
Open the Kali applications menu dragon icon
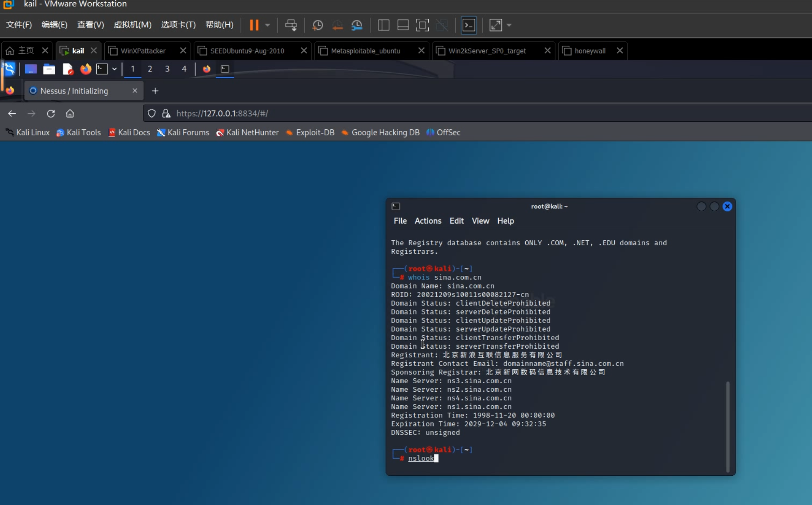9,69
